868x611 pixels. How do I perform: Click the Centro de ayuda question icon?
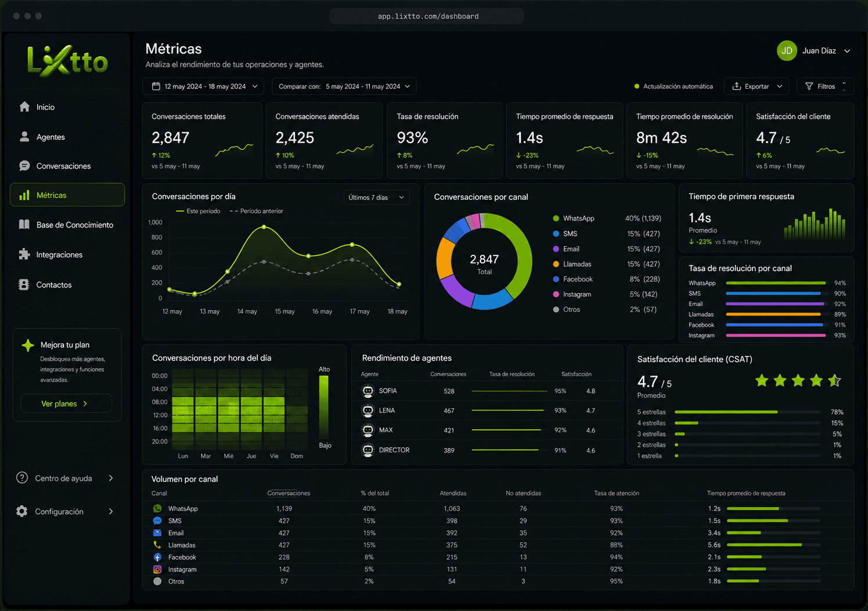22,478
